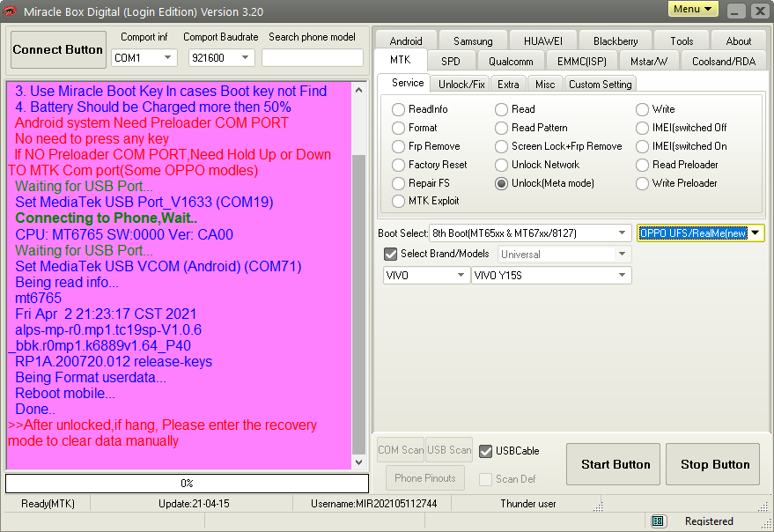This screenshot has width=774, height=532.
Task: Open the About tab
Action: pos(739,41)
